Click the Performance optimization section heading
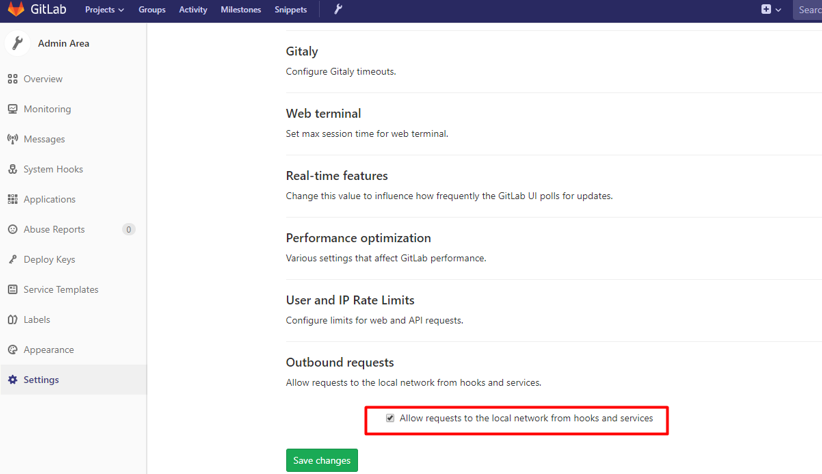Image resolution: width=822 pixels, height=474 pixels. click(x=359, y=238)
